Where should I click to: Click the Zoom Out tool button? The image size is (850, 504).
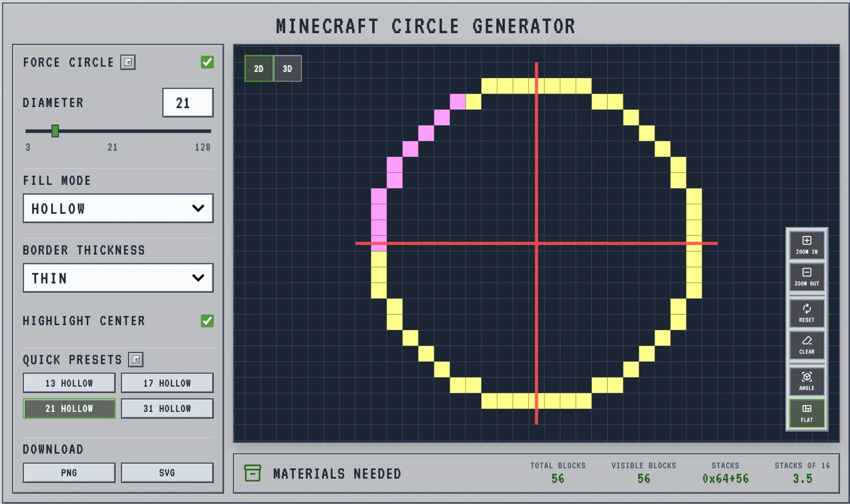[807, 277]
